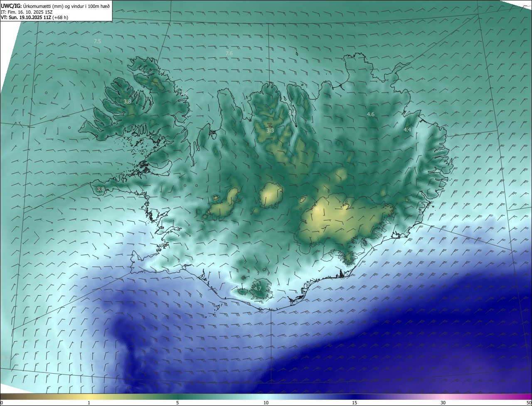Click the '15' tick on the color scale
The image size is (532, 406).
point(355,403)
